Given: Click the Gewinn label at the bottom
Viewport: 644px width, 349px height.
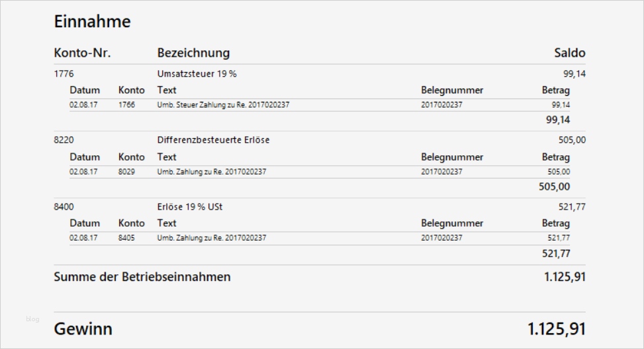Looking at the screenshot, I should [83, 329].
